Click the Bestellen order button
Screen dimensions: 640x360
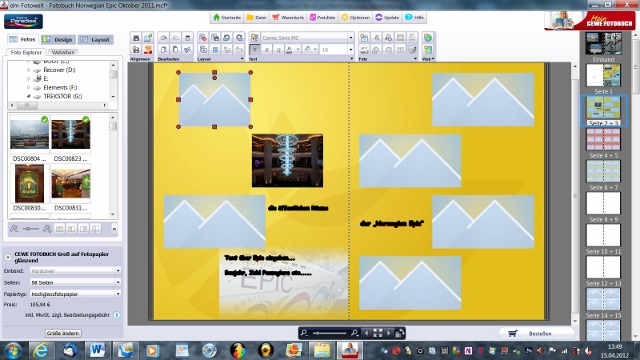click(x=535, y=333)
